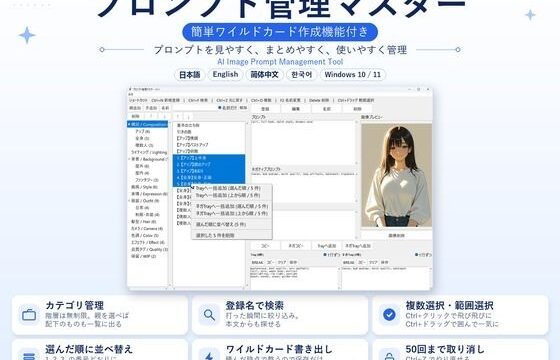Click the lightning icon beside ワイルドカード書き出し
Image resolution: width=560 pixels, height=360 pixels.
(x=209, y=356)
